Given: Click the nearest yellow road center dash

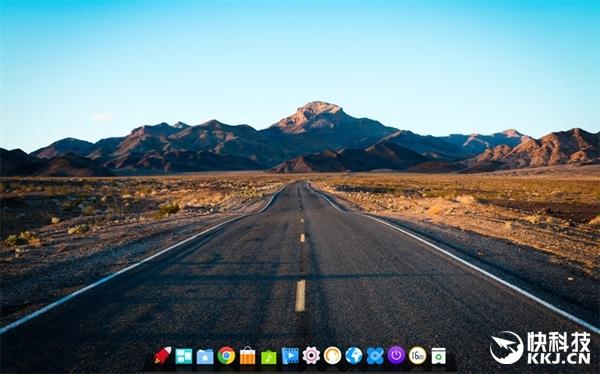Looking at the screenshot, I should pyautogui.click(x=300, y=296).
